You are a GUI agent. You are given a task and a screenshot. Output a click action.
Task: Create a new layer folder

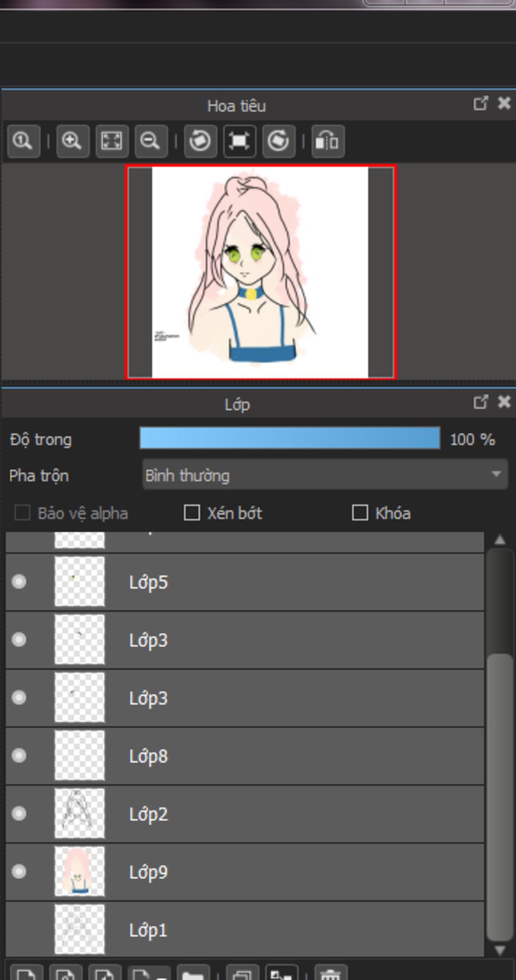click(192, 973)
